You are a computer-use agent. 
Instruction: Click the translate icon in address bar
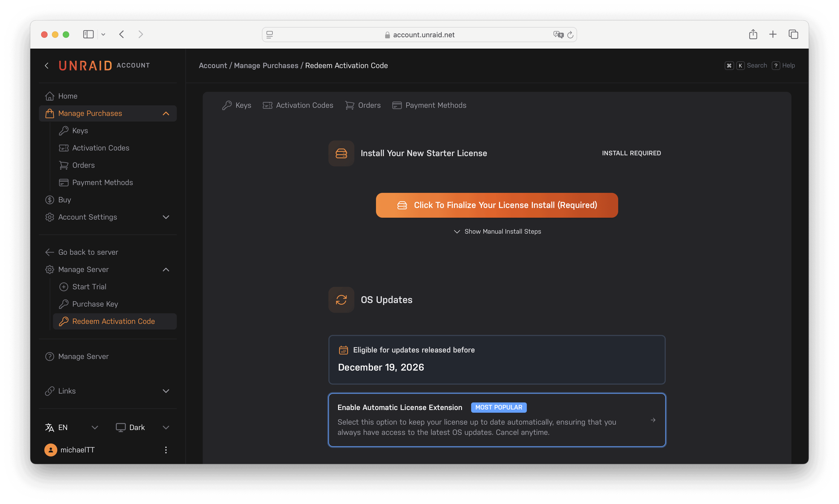pyautogui.click(x=558, y=35)
